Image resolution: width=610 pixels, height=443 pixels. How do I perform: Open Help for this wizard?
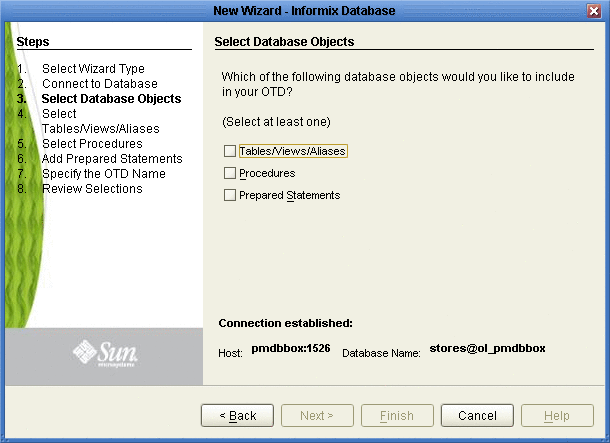(557, 415)
